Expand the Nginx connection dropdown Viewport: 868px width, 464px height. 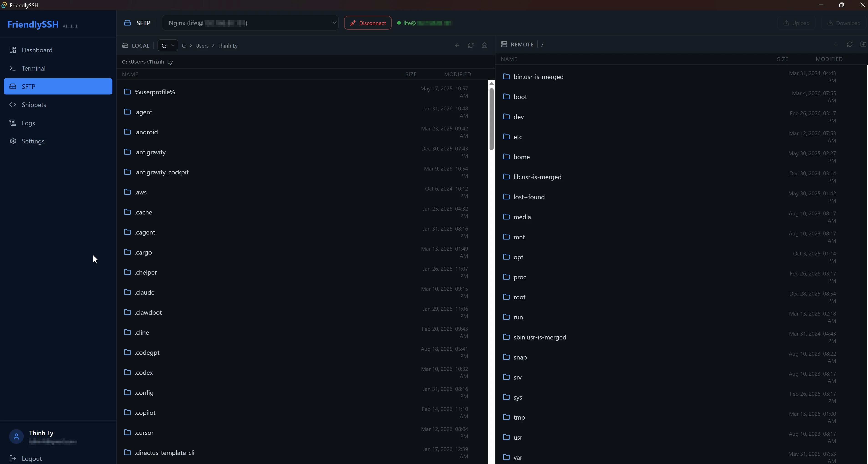point(250,23)
